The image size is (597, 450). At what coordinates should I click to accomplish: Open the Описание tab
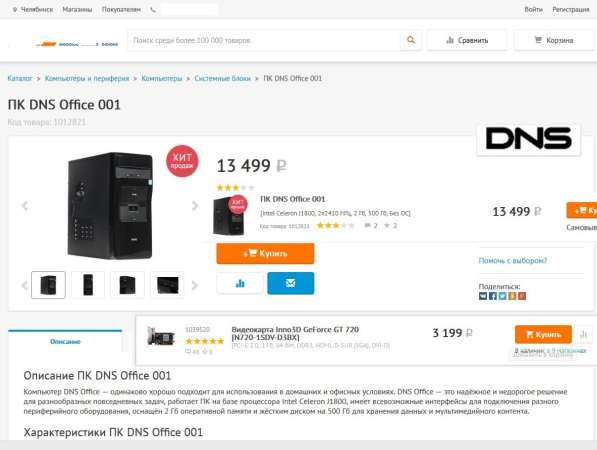pos(65,341)
